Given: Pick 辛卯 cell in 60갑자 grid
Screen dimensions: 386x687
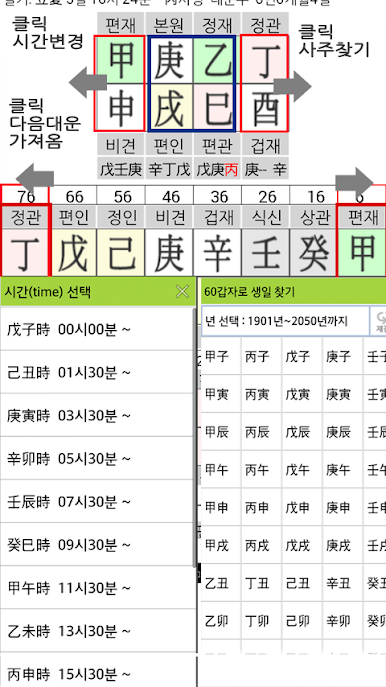Looking at the screenshot, I should pyautogui.click(x=343, y=620).
